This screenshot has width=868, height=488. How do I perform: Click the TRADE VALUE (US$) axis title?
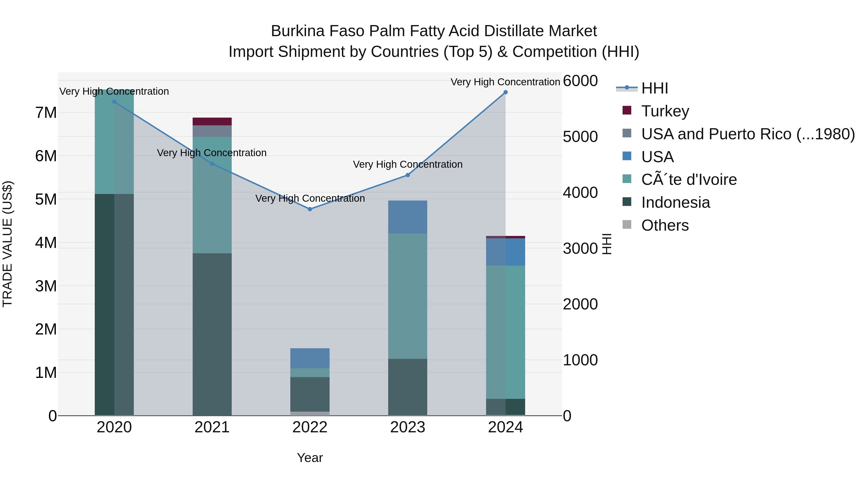7,244
